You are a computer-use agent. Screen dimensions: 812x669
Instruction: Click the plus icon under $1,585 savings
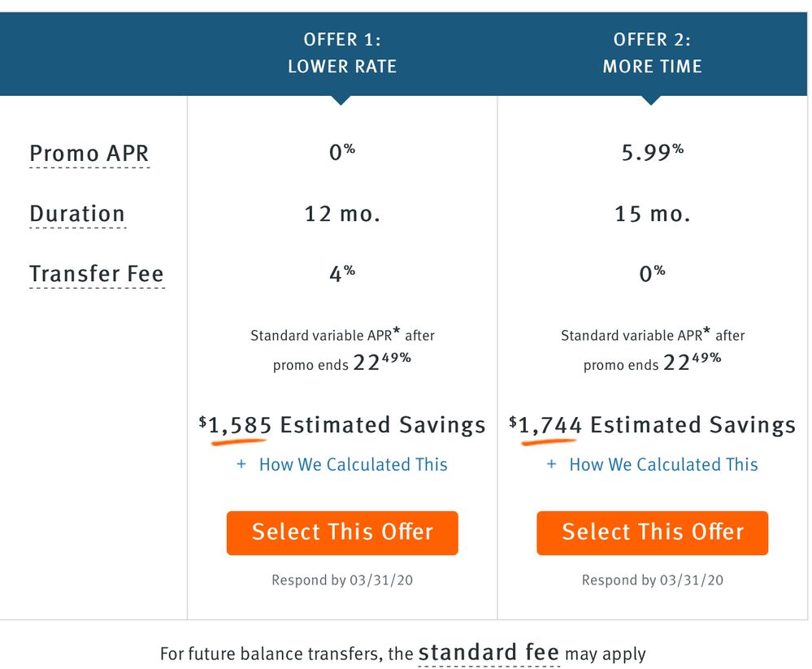tap(241, 464)
